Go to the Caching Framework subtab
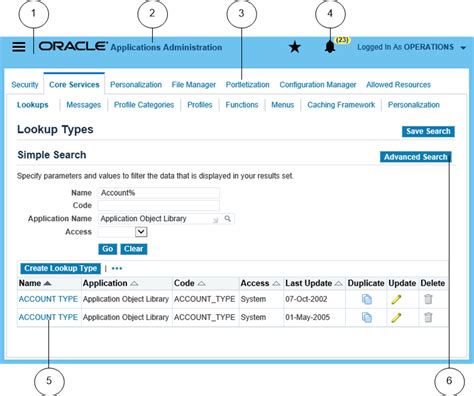 coord(341,105)
